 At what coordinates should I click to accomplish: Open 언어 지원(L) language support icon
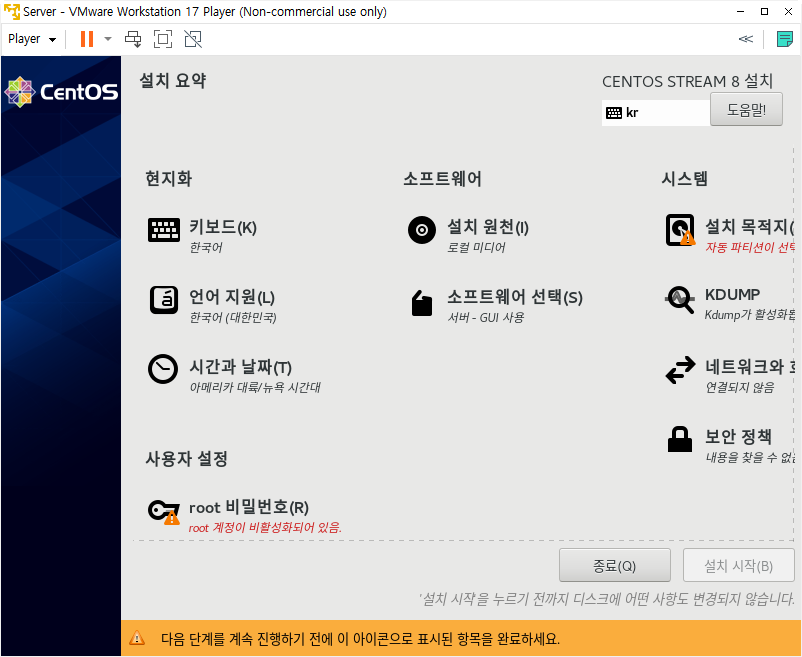coord(164,300)
